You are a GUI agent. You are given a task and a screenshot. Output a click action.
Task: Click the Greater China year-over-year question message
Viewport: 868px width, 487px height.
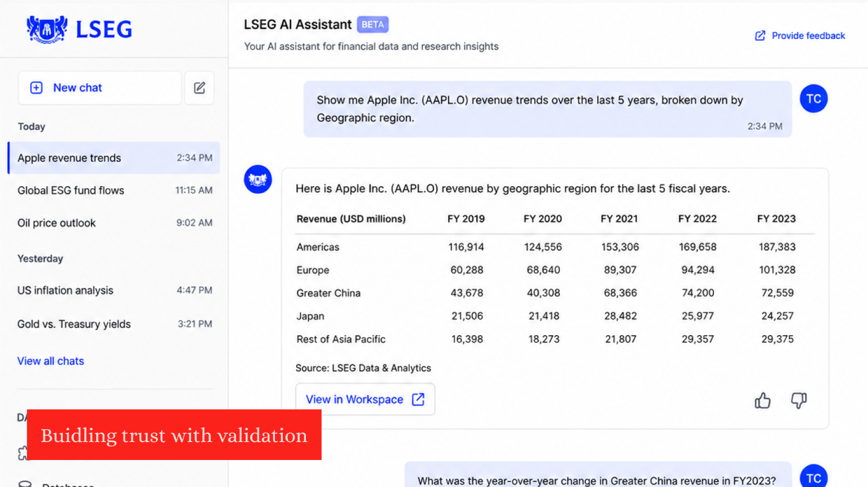598,475
